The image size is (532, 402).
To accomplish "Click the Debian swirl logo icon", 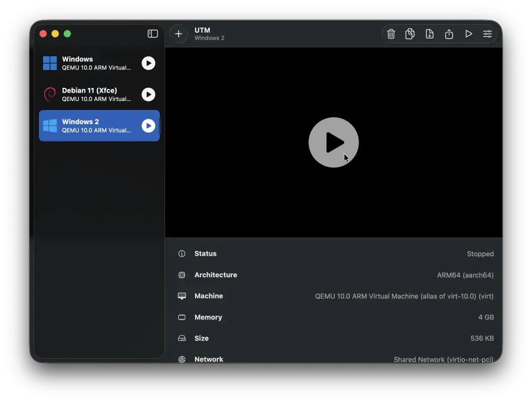I will tap(50, 94).
